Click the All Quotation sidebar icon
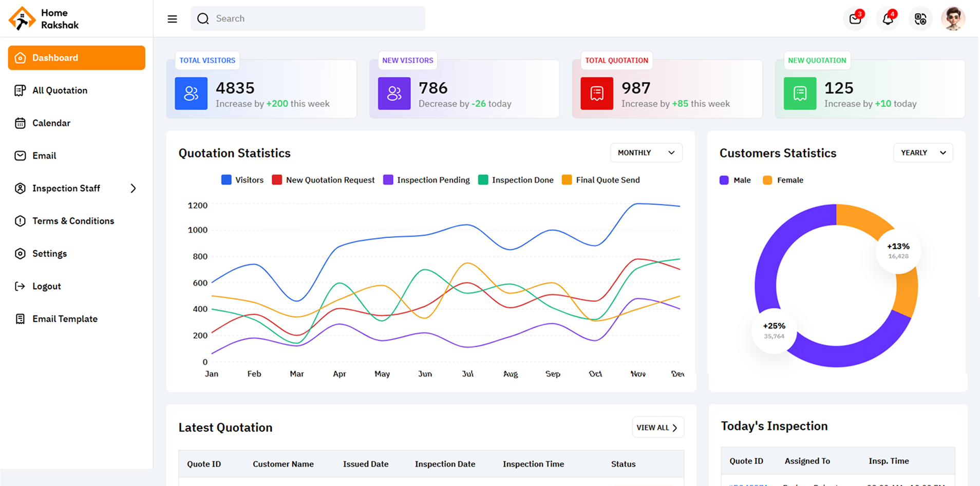980x486 pixels. tap(20, 90)
